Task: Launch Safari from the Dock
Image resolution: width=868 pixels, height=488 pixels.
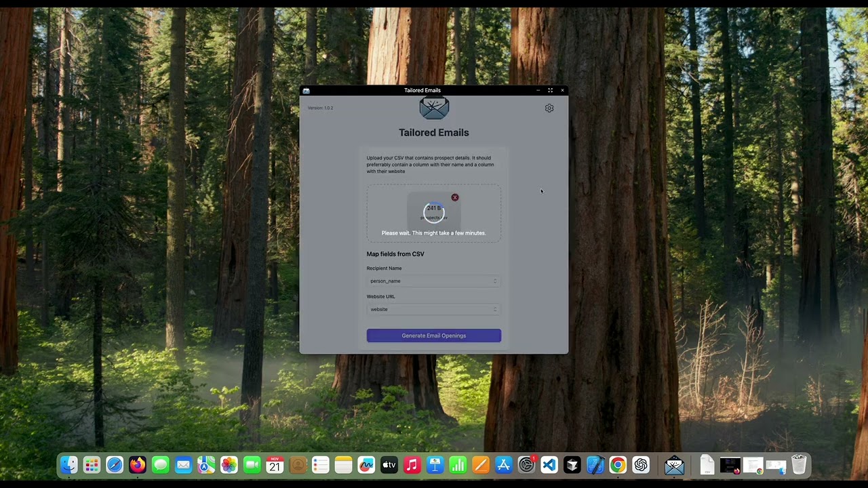Action: pyautogui.click(x=115, y=465)
